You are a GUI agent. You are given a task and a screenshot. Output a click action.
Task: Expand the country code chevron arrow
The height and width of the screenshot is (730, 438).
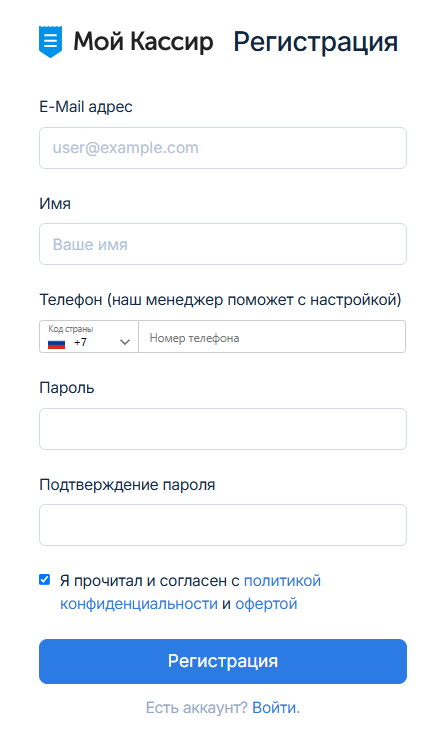pos(124,342)
